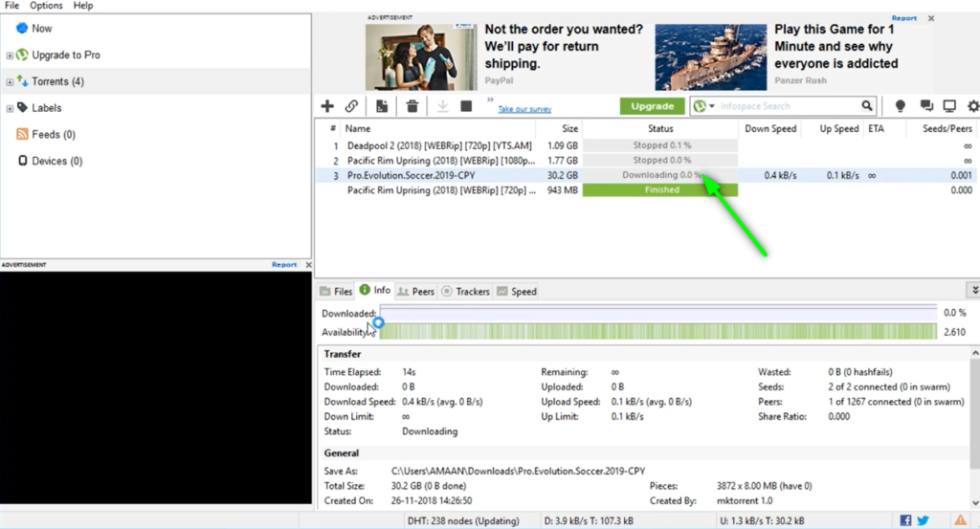Click Report link on sidebar advertisement
Viewport: 980px width, 529px height.
coord(283,265)
